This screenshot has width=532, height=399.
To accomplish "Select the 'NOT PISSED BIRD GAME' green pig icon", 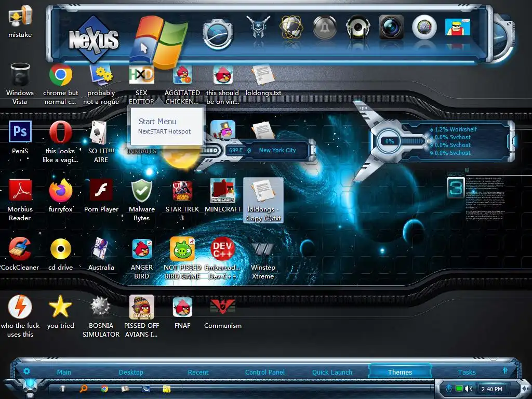I will pos(182,259).
